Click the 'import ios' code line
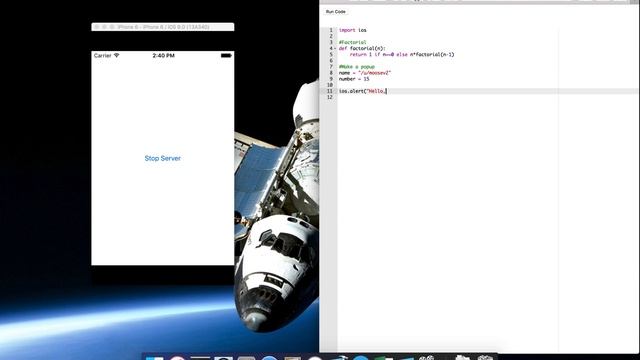 [x=353, y=30]
